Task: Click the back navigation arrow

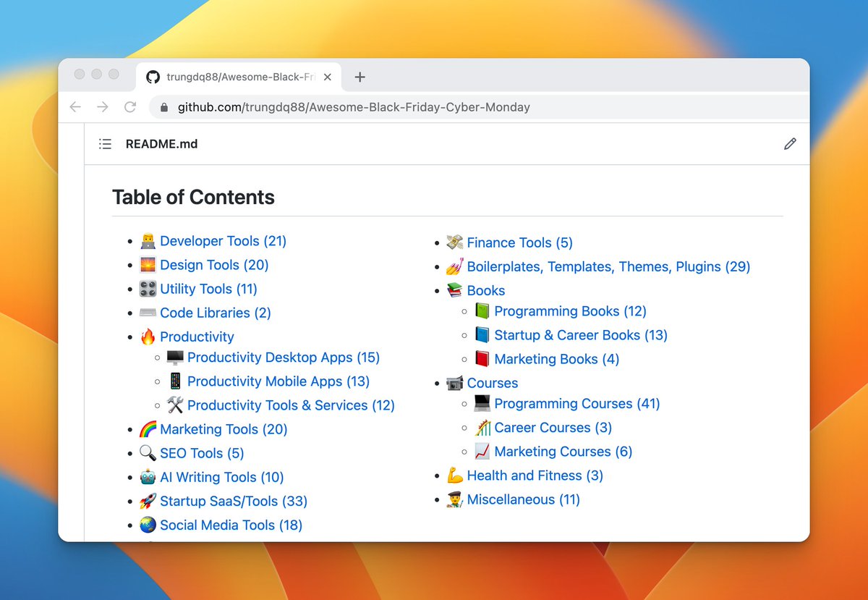Action: click(75, 106)
